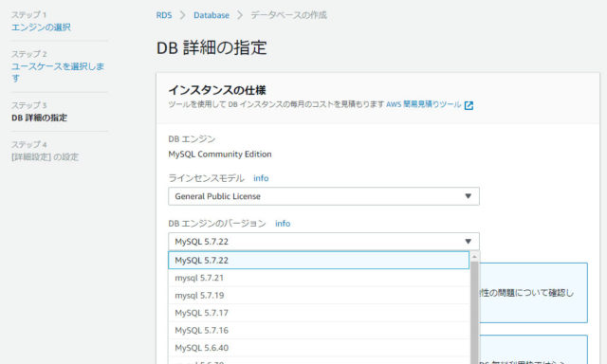Go back to Step 1 エンジンの選択

coord(41,27)
